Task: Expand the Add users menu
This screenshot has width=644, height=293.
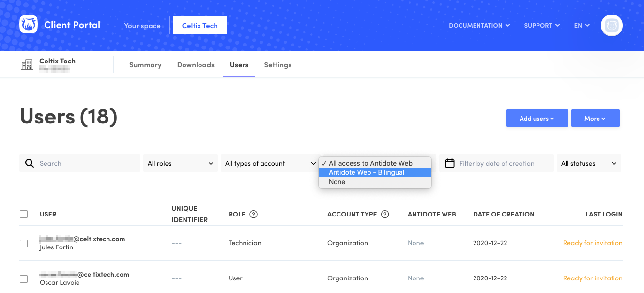Action: [537, 118]
